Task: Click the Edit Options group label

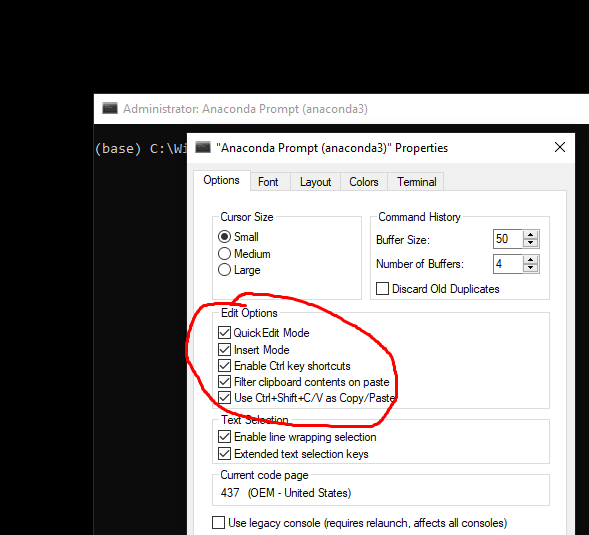Action: 249,313
